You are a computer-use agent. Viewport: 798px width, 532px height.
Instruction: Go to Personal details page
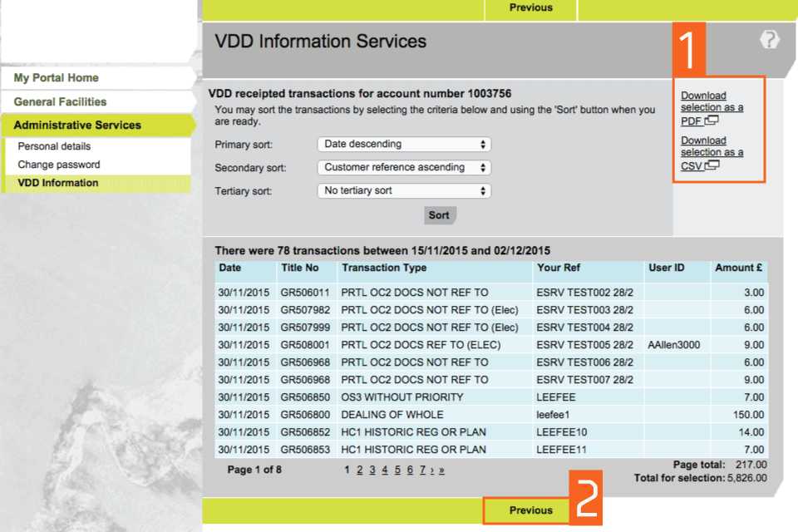(x=54, y=146)
